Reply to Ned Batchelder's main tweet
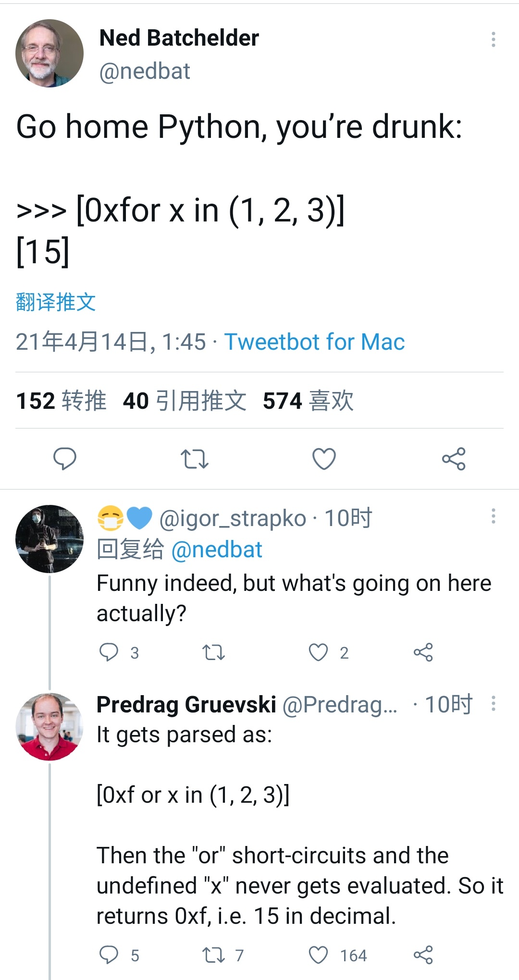Screen dimensions: 519x980 point(64,459)
